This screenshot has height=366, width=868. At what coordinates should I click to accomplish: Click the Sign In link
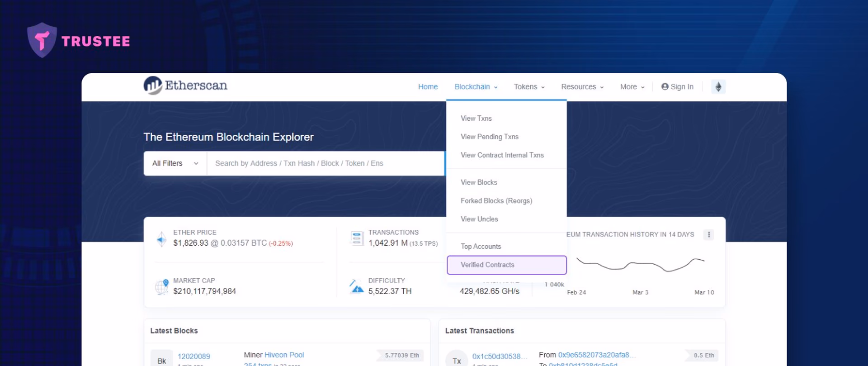pos(677,87)
